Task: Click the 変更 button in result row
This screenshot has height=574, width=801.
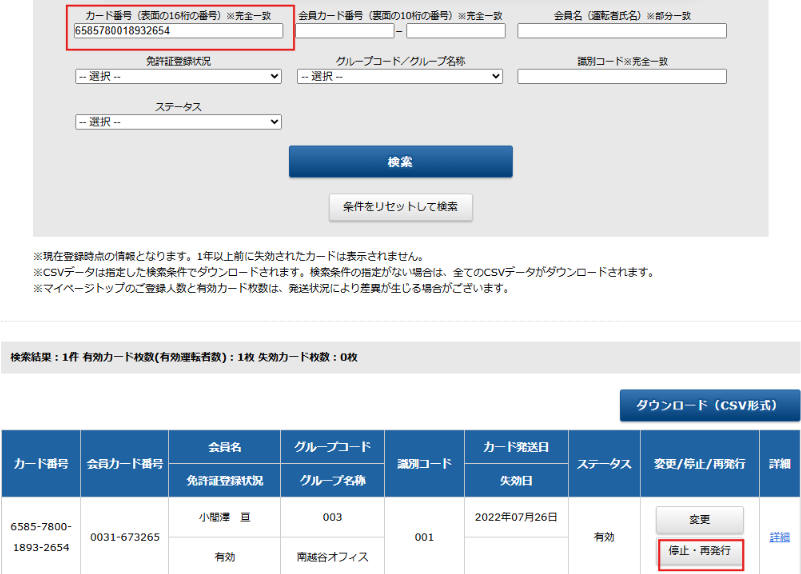Action: [699, 520]
